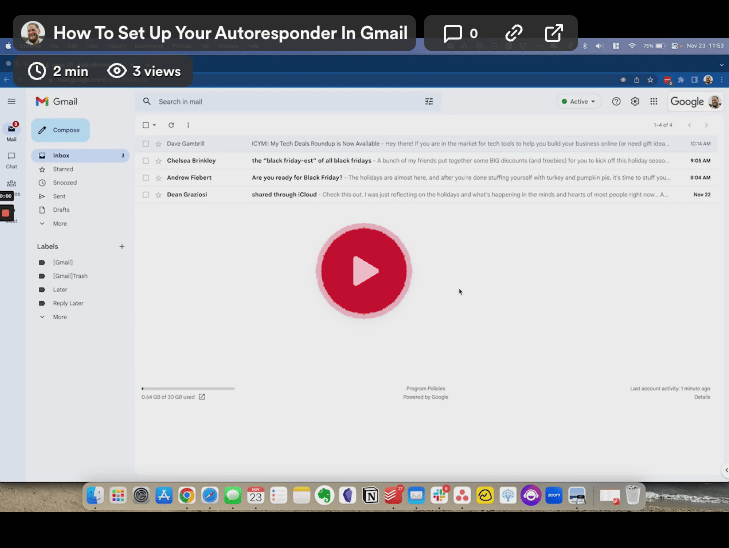Open storage management link icon
This screenshot has height=548, width=729.
202,397
